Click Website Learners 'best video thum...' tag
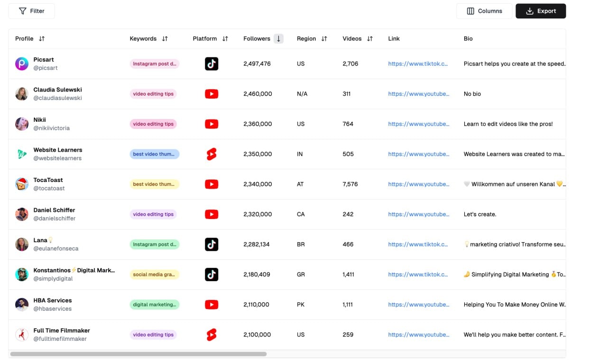This screenshot has width=607, height=364. (x=155, y=154)
